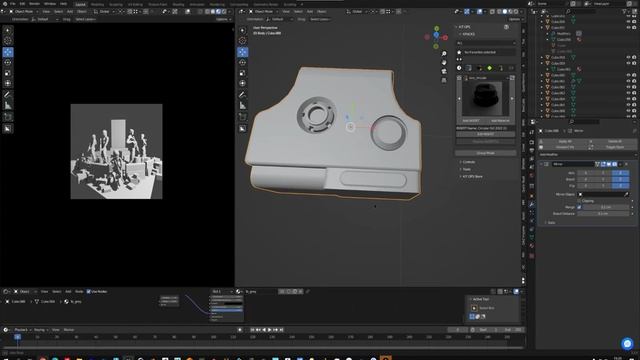Toggle the Mirror Axis Z button
640x360 pixels.
[620, 173]
